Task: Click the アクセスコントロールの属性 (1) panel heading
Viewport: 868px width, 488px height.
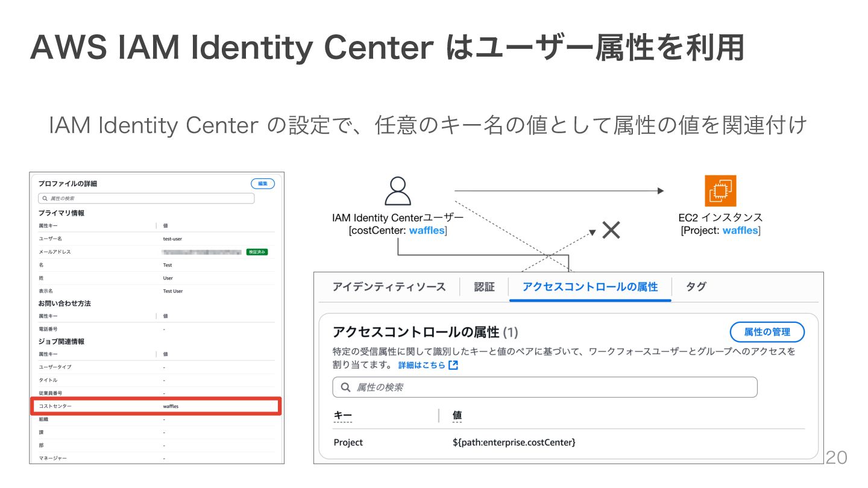Action: pos(425,332)
